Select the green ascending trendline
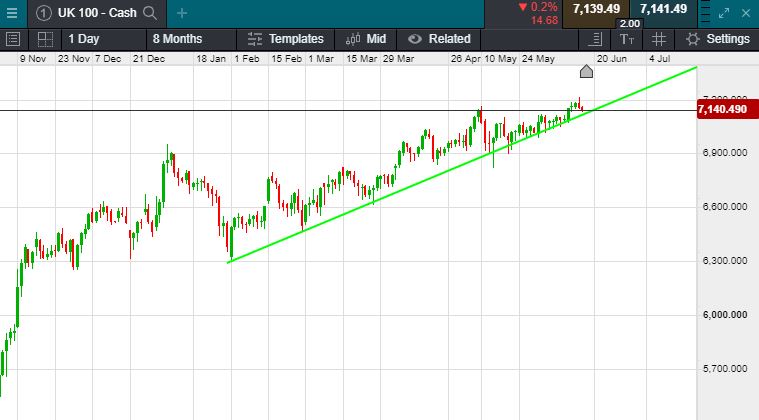This screenshot has width=759, height=420. pyautogui.click(x=462, y=165)
